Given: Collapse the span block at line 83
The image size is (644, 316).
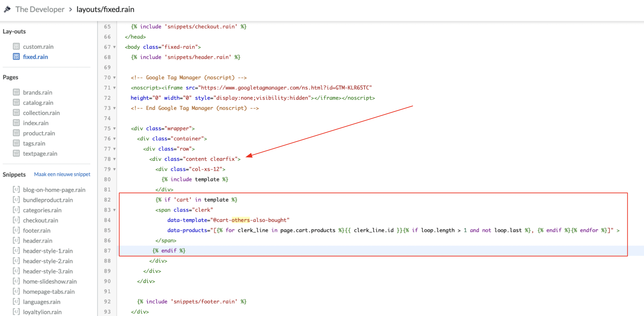Looking at the screenshot, I should click(x=115, y=210).
